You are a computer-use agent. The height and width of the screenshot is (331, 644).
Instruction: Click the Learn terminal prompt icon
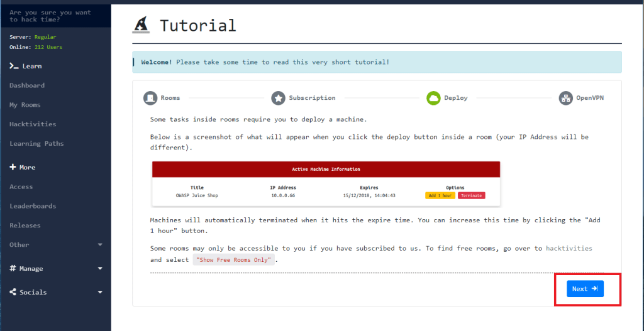pos(13,66)
